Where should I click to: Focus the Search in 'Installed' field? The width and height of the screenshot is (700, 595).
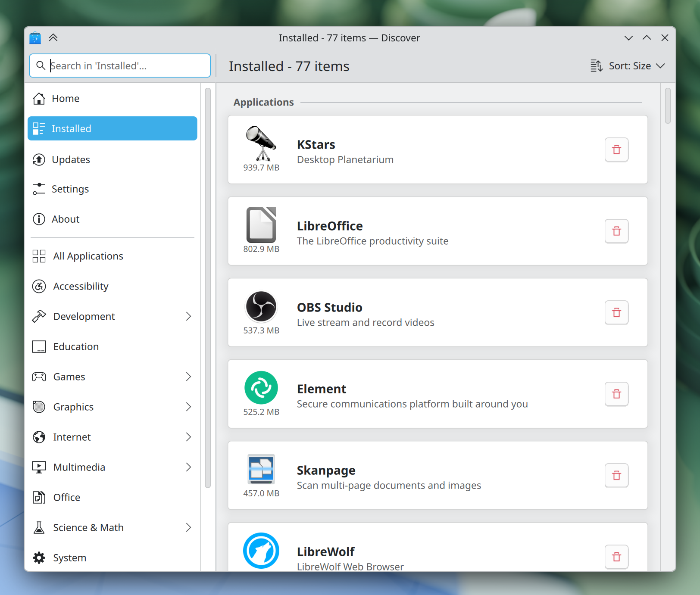click(x=120, y=65)
